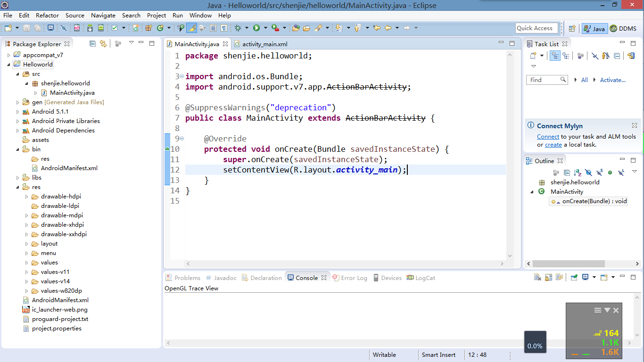Toggle Link with Editor in Package Explorer
Screen dimensions: 644x362
[103, 43]
